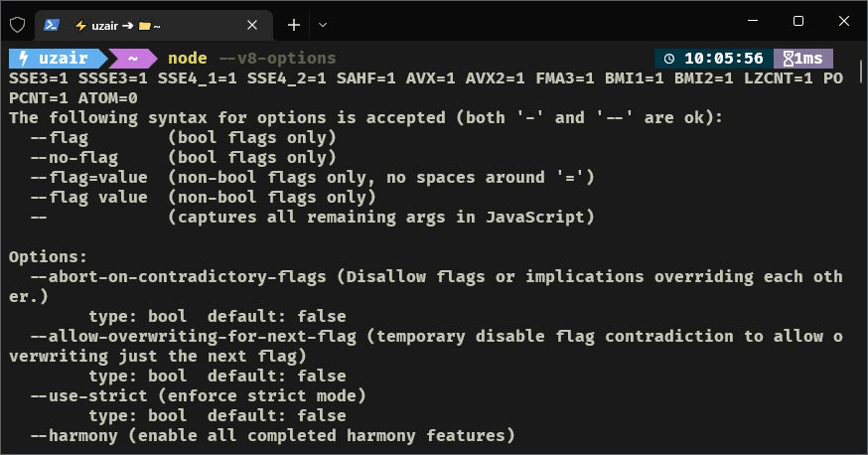Click the clock icon beside the time
868x455 pixels.
[x=668, y=59]
